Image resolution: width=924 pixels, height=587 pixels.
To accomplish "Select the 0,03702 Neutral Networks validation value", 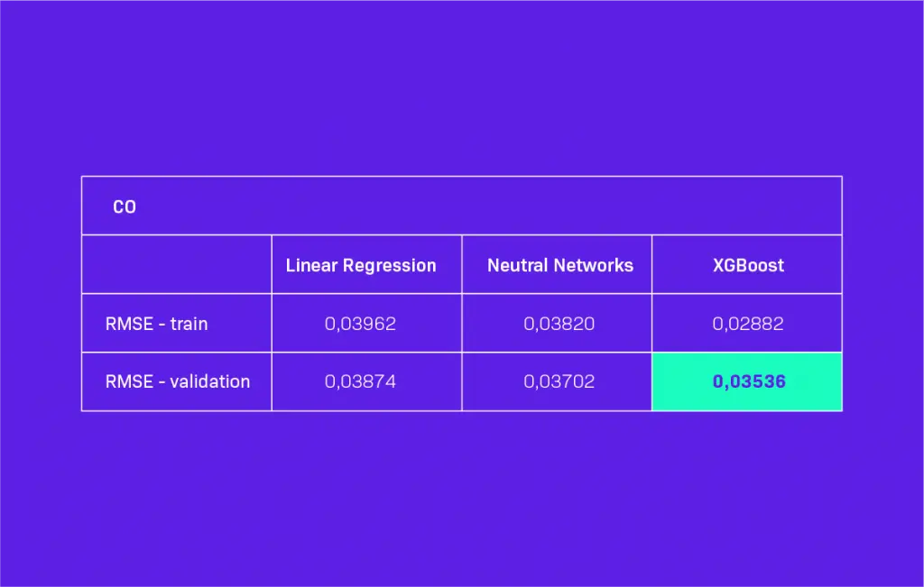I will pos(559,381).
